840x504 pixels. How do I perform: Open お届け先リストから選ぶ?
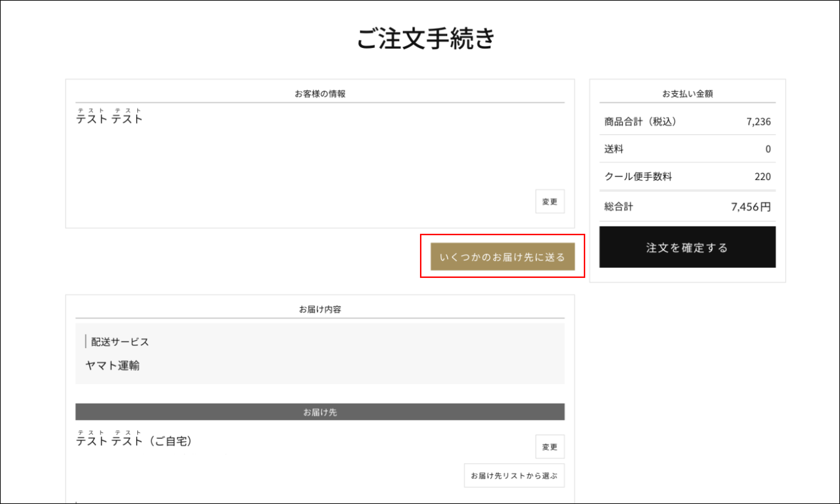[514, 476]
